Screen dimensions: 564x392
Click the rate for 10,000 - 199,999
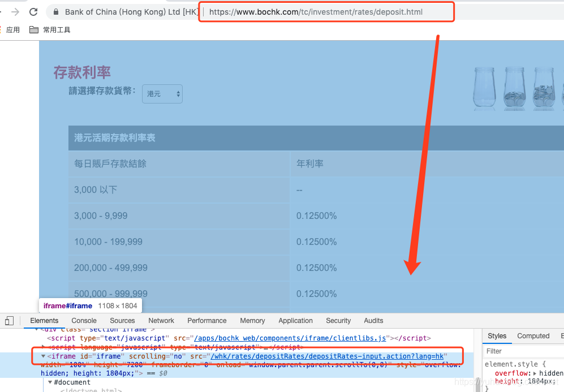317,242
